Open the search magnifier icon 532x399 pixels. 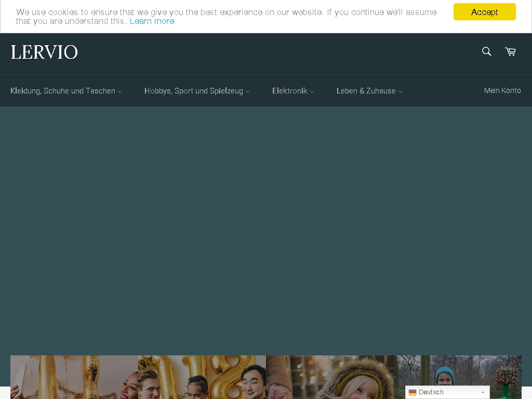[486, 51]
